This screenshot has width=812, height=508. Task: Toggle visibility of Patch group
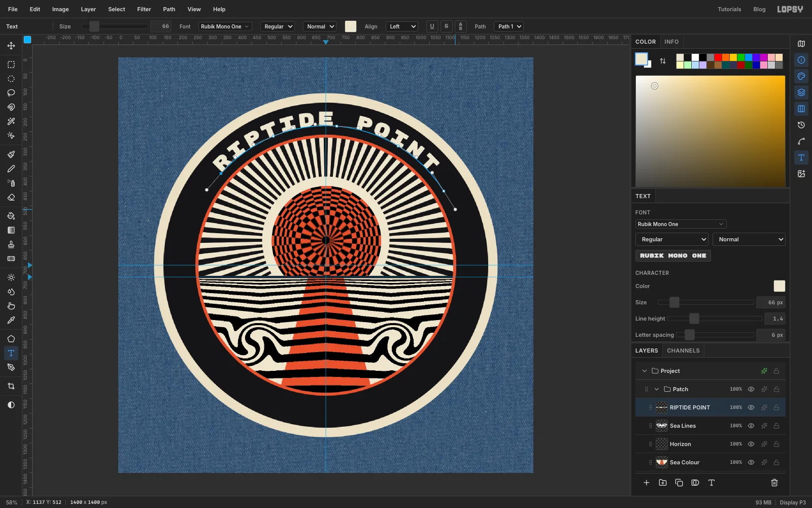pos(751,389)
